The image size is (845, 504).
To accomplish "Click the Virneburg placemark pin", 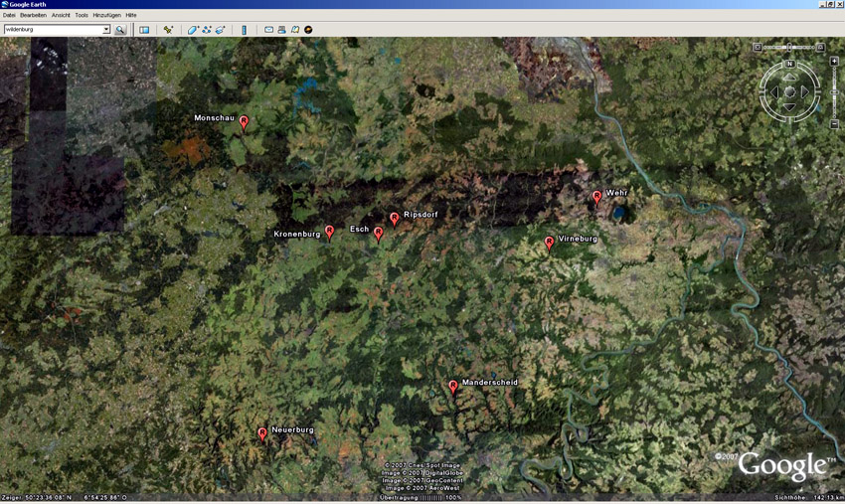I will (549, 244).
